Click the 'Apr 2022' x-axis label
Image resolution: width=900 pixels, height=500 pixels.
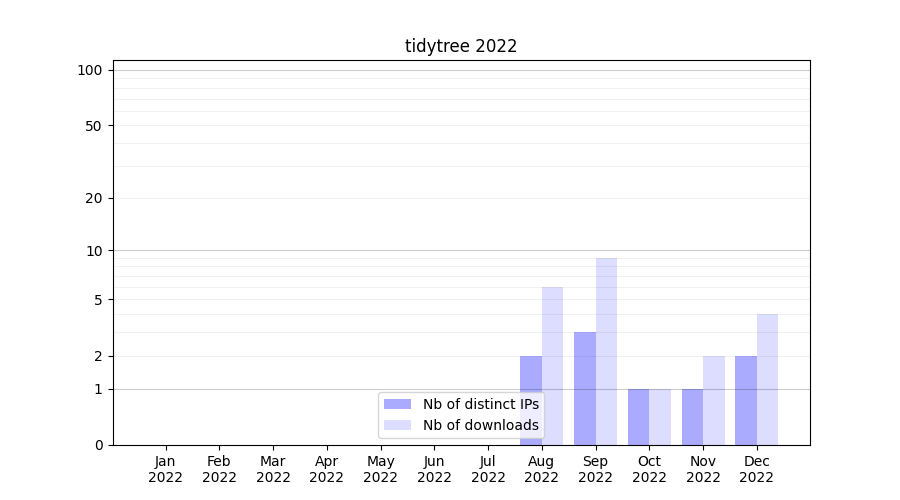point(327,469)
